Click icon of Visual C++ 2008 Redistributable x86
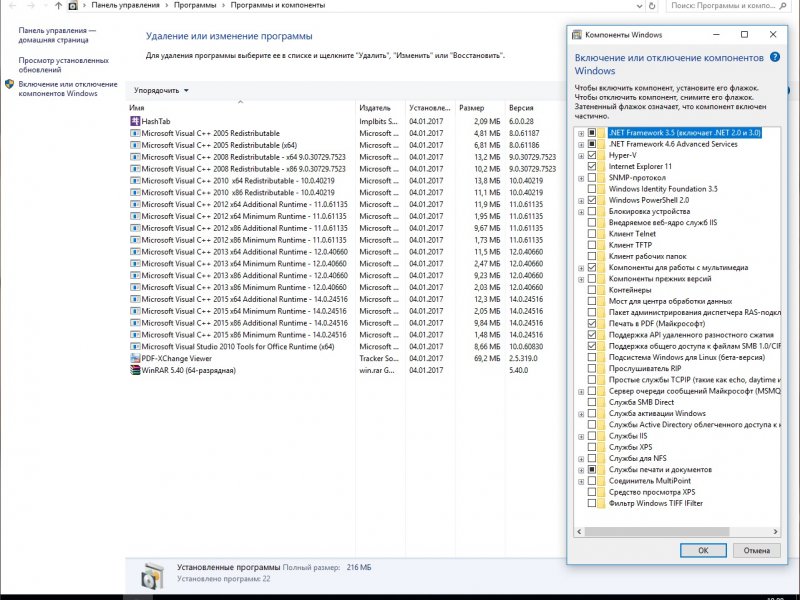This screenshot has height=600, width=800. (135, 169)
